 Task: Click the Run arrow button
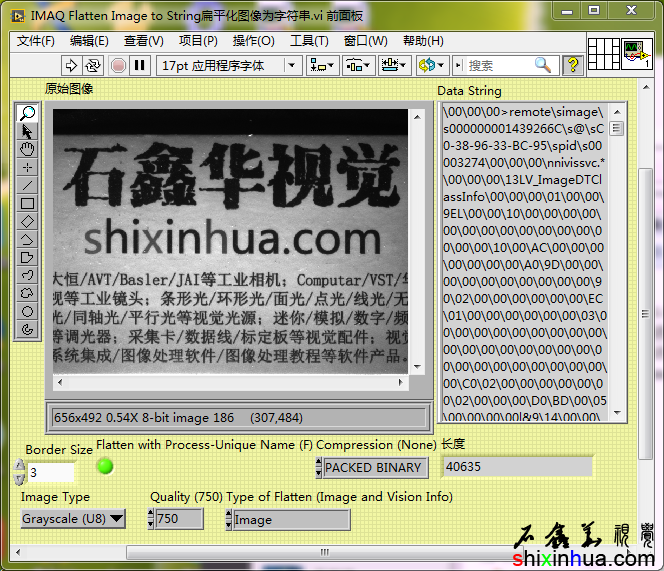pos(72,65)
